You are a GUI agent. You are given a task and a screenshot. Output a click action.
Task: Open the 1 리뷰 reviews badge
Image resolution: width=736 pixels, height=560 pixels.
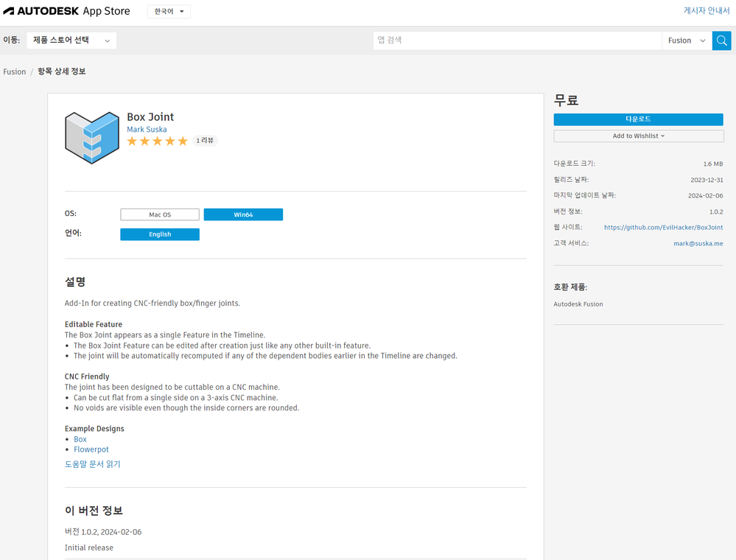point(205,140)
